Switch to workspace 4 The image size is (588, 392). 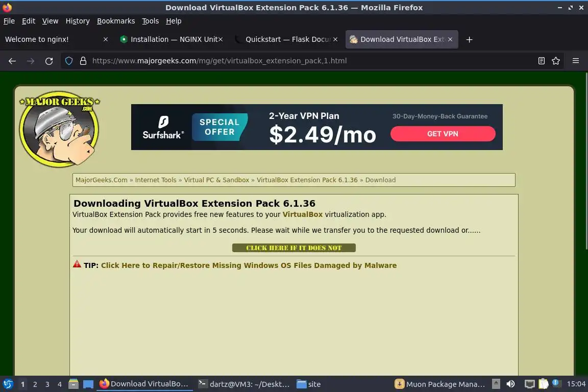click(60, 384)
